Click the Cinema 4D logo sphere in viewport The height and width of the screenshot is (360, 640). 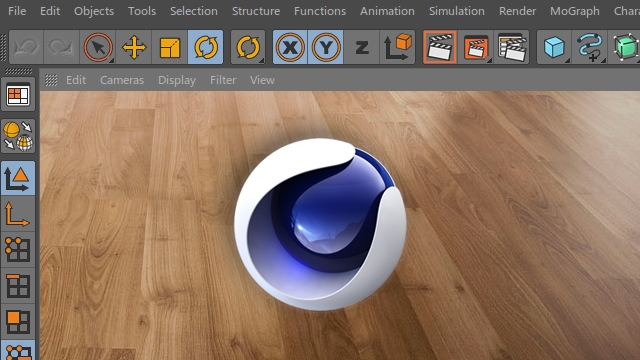tap(320, 224)
